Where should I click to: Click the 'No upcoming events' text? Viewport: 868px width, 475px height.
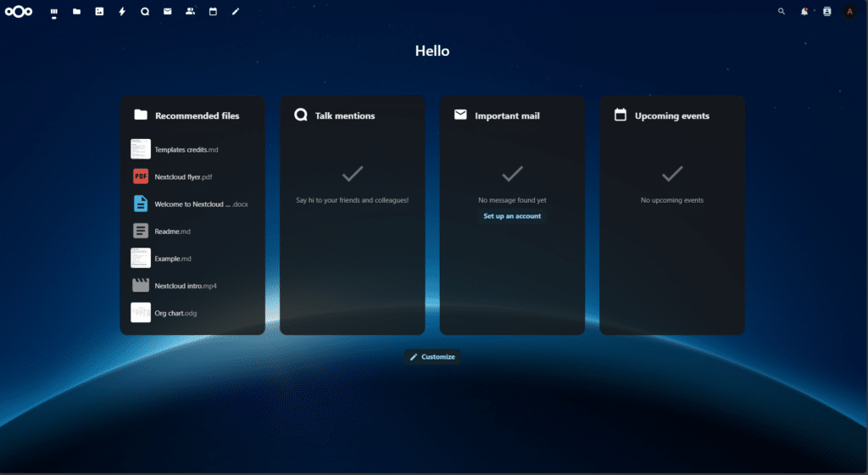click(672, 200)
